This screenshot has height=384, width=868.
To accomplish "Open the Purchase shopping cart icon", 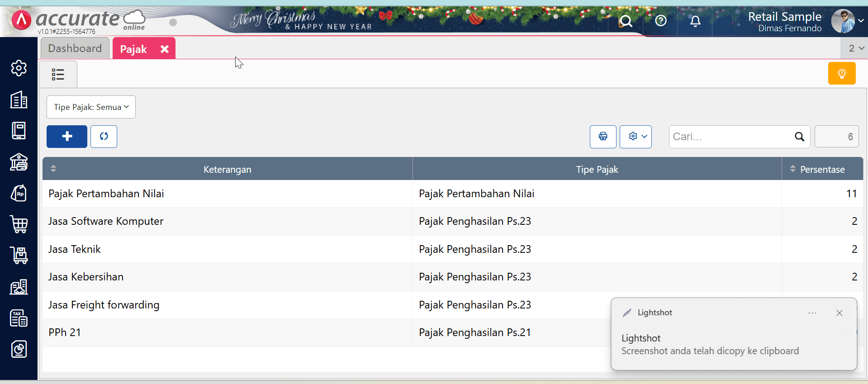I will point(19,224).
